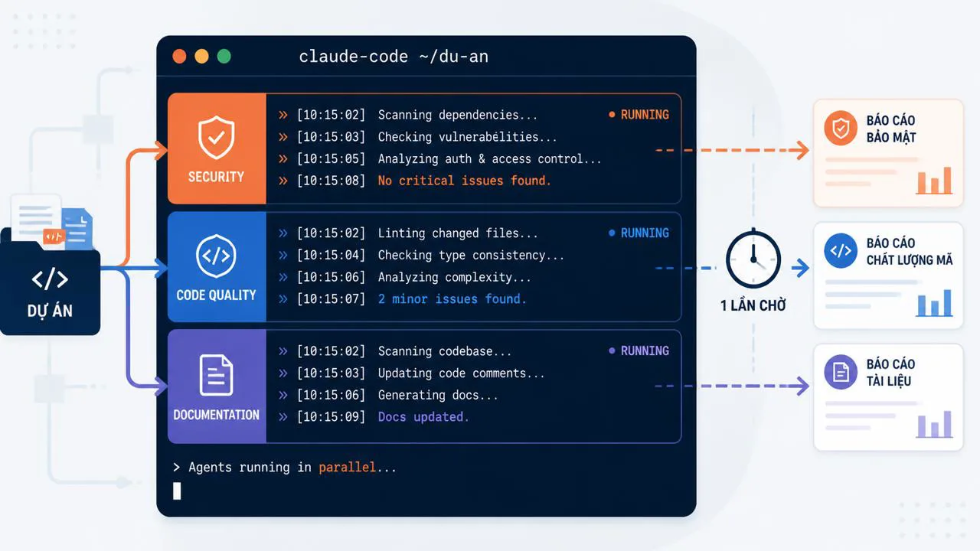Click the BÁO CÁO CHẤT LƯỢNG MÃ report title
The image size is (980, 551).
pyautogui.click(x=910, y=251)
